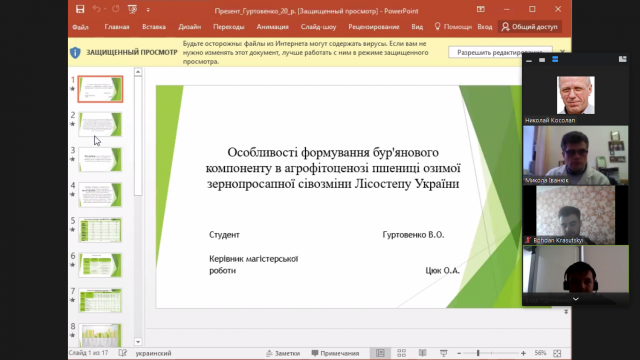Select slide 2 thumbnail

coord(100,124)
